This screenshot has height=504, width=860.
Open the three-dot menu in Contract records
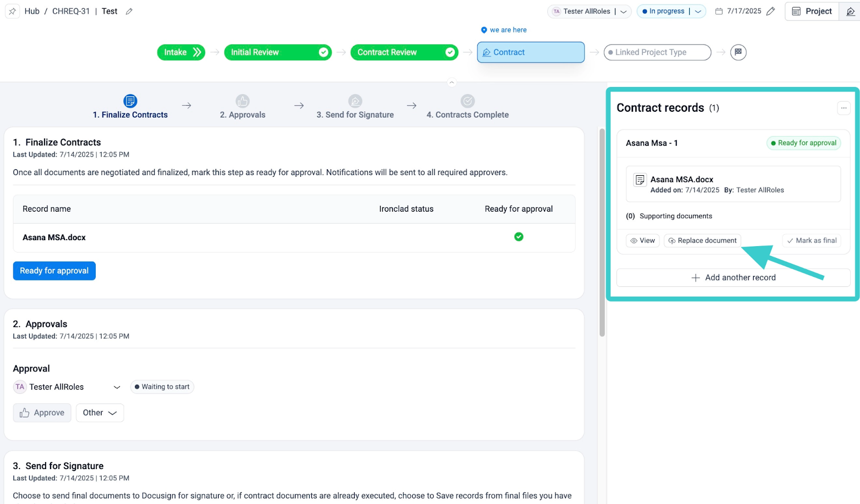coord(843,108)
